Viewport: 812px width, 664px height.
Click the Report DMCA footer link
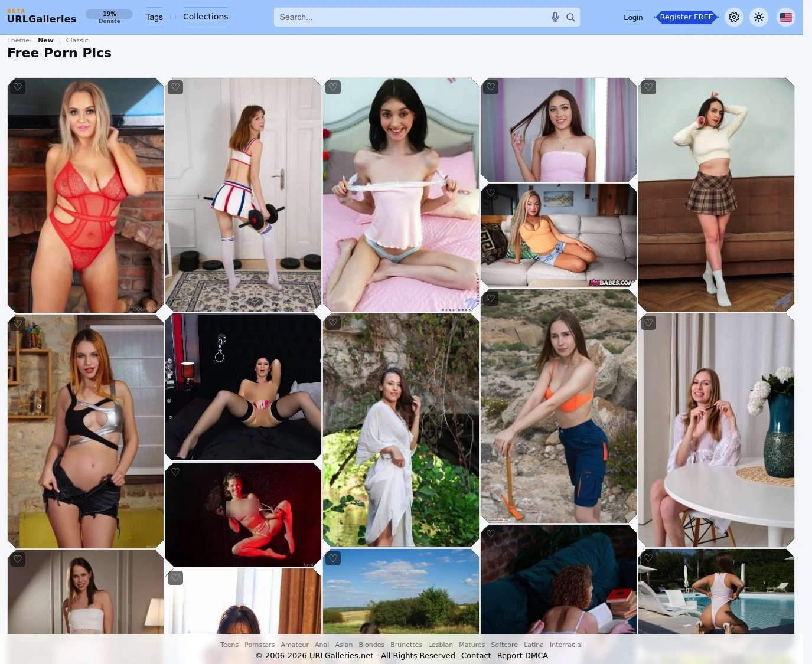coord(523,656)
